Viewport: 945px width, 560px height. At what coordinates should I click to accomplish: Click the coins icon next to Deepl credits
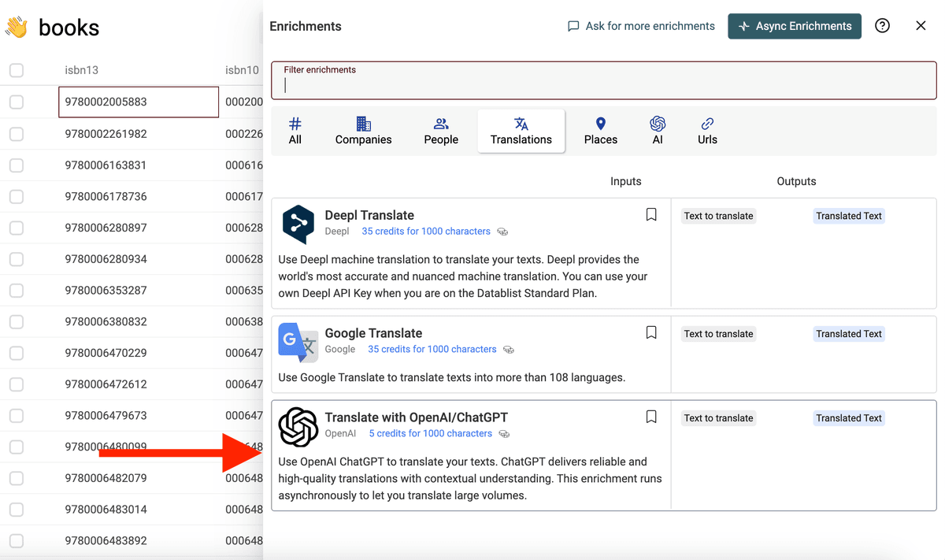502,232
